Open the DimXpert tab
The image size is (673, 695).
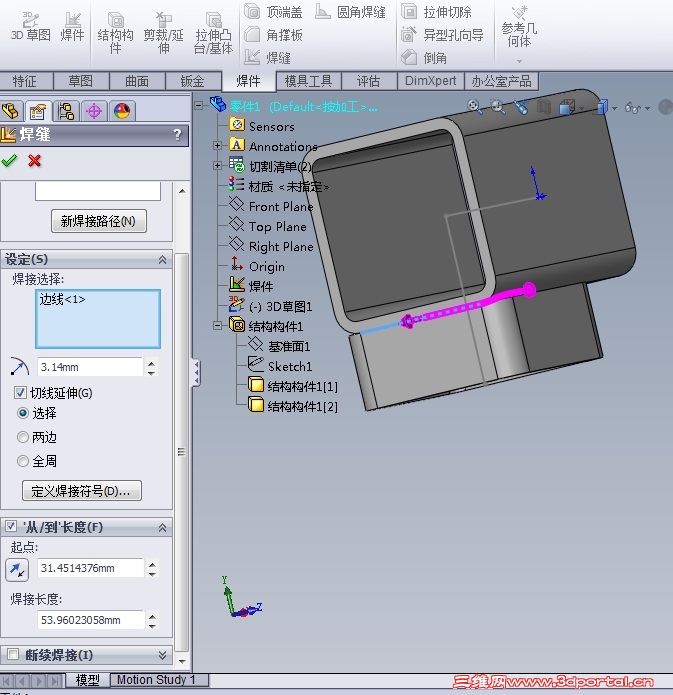click(x=430, y=81)
